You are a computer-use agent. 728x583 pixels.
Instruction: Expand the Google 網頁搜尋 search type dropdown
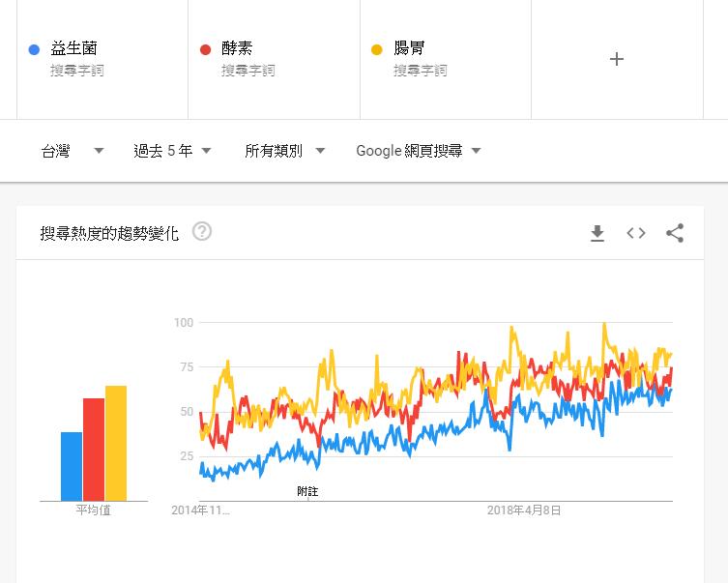click(418, 151)
